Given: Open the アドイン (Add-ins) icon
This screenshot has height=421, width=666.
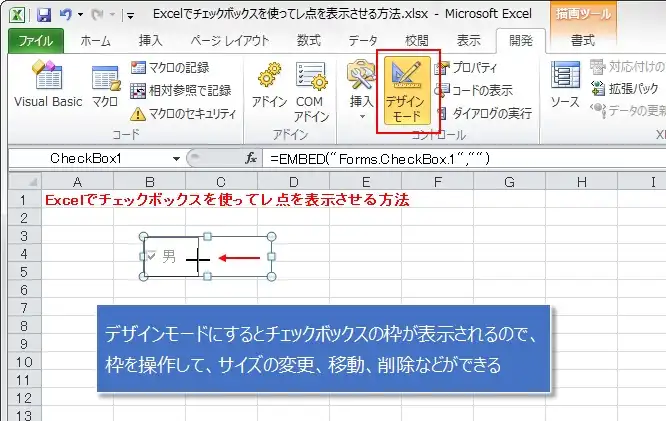Looking at the screenshot, I should coord(270,85).
